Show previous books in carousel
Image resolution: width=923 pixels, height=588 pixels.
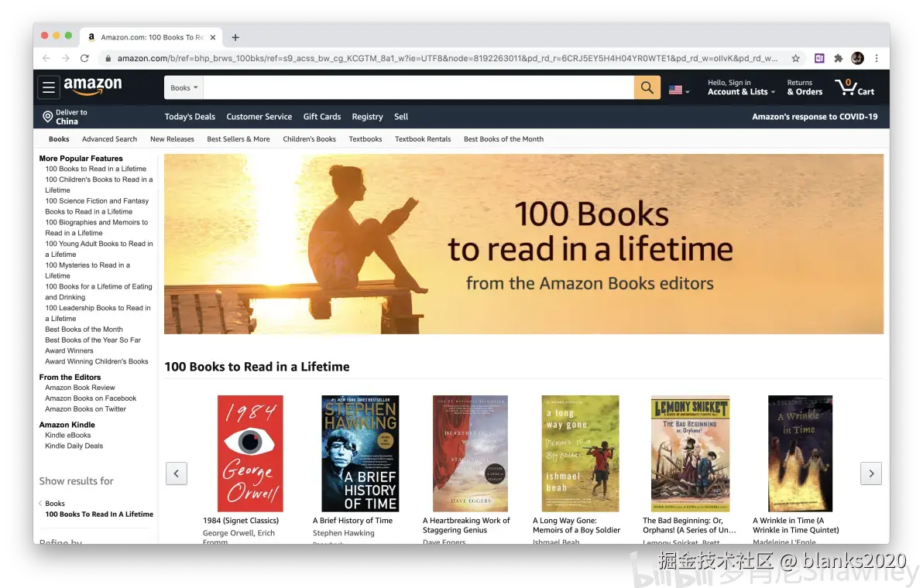177,473
